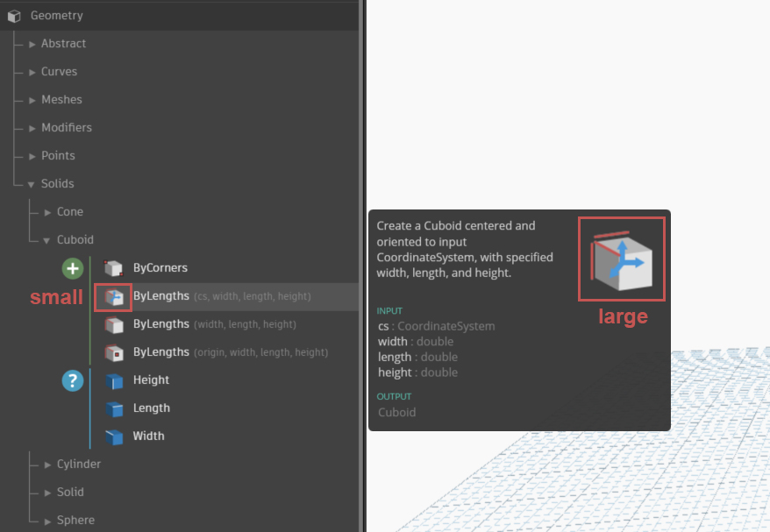Collapse the Solids category

(x=31, y=185)
